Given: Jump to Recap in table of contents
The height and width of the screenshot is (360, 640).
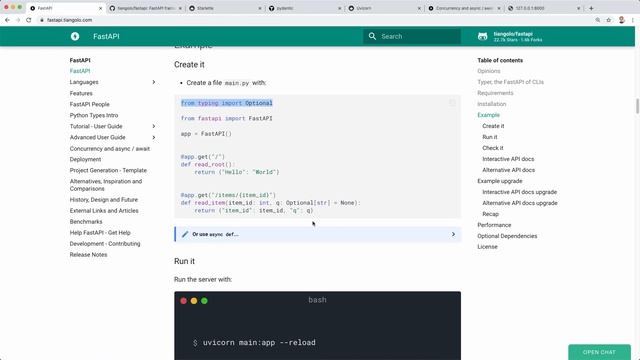Looking at the screenshot, I should click(x=490, y=214).
